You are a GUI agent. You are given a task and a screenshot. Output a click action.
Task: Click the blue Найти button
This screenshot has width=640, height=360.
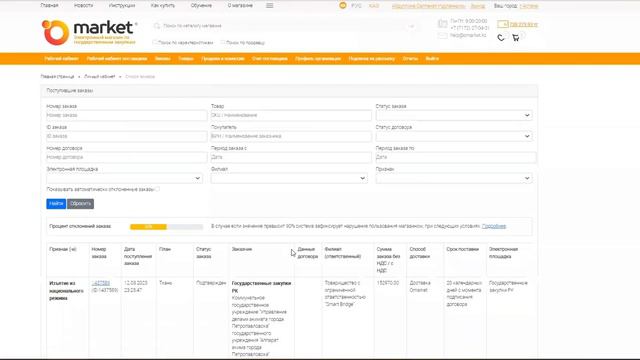pyautogui.click(x=56, y=204)
